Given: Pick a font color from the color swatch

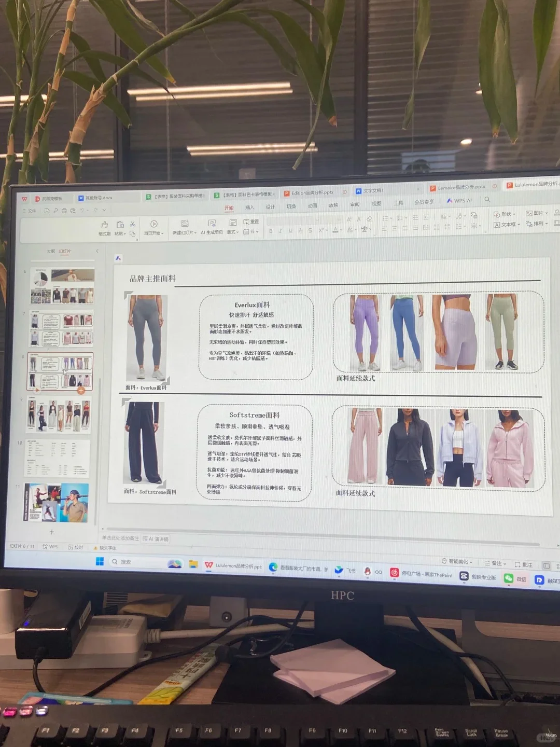Looking at the screenshot, I should [335, 230].
